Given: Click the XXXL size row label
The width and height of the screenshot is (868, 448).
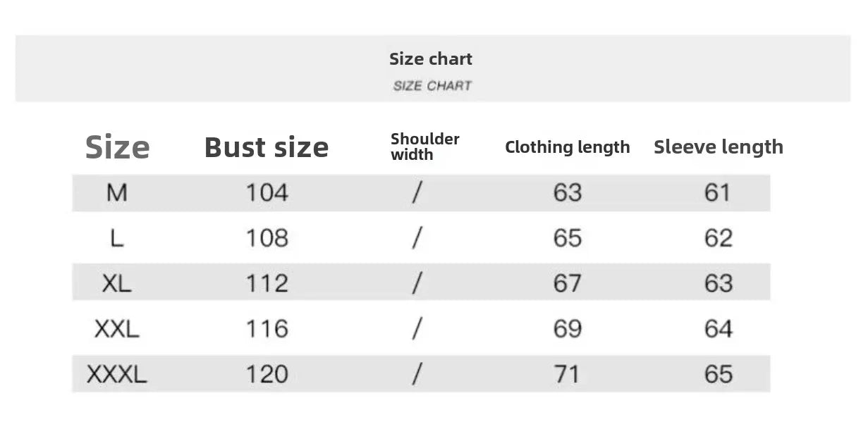Looking at the screenshot, I should click(117, 374).
